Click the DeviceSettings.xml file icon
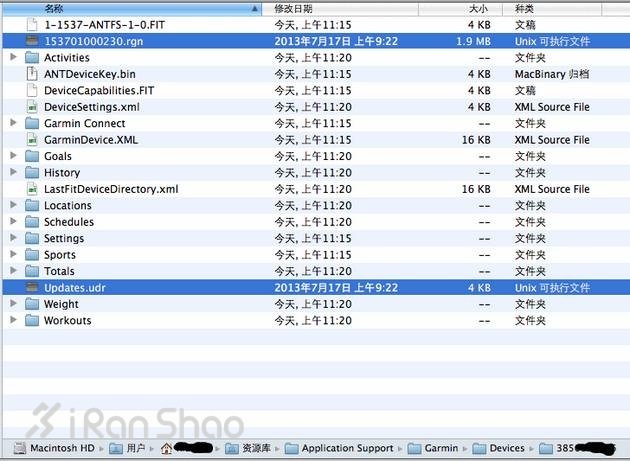 (x=33, y=107)
